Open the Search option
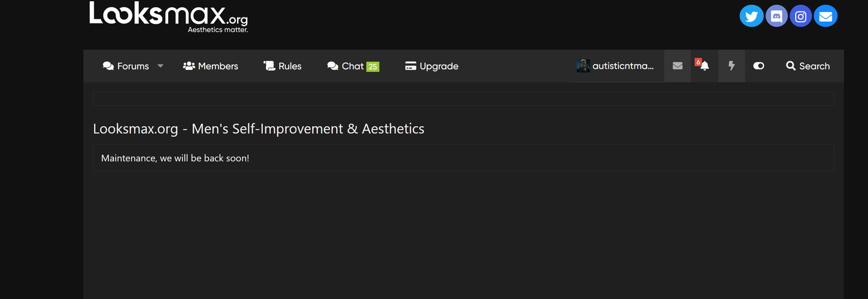This screenshot has width=868, height=299. [808, 66]
